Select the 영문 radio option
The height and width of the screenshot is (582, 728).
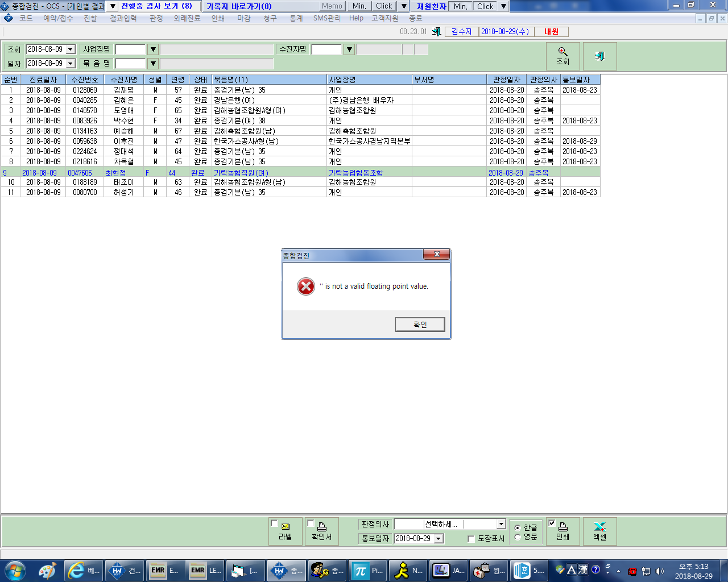(518, 537)
